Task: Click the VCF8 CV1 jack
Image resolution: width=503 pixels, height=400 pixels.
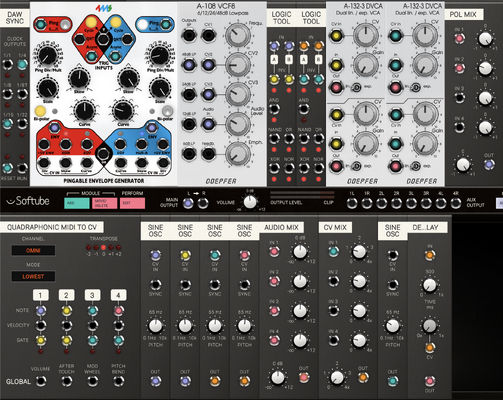Action: click(x=208, y=35)
